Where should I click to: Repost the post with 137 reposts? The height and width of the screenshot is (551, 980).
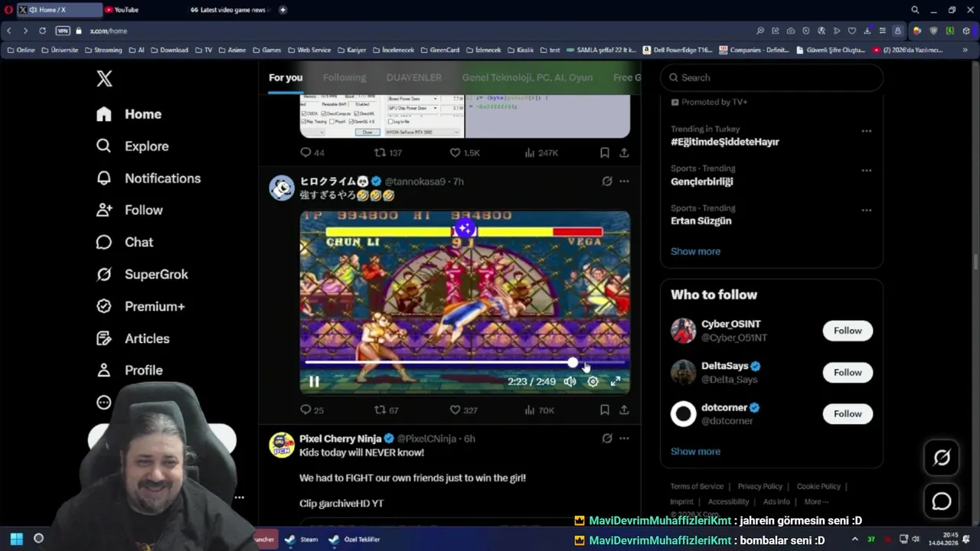point(387,153)
